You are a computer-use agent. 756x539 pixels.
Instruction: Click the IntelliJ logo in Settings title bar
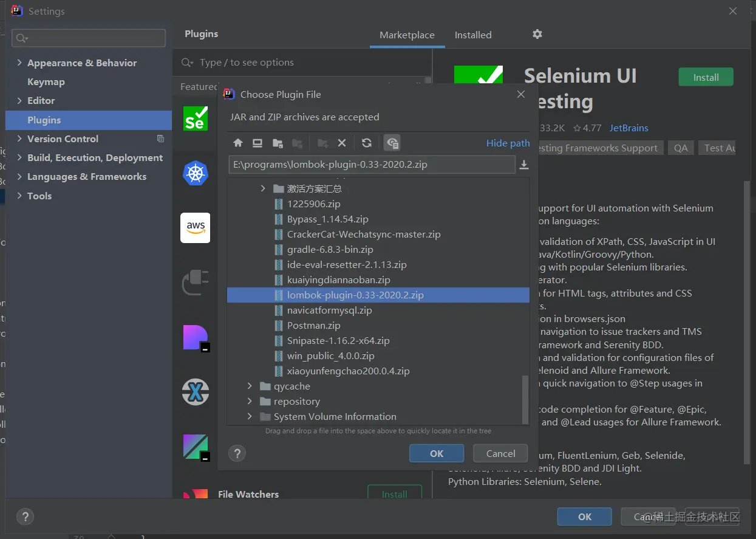tap(17, 10)
